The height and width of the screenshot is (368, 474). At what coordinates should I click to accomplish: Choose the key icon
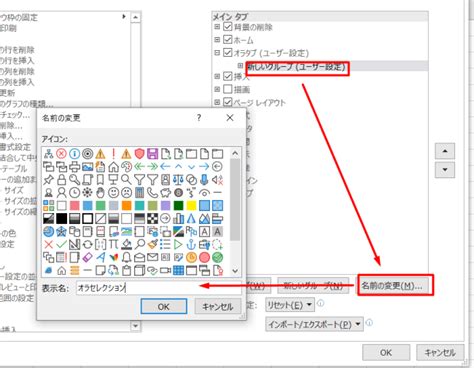pos(74,180)
